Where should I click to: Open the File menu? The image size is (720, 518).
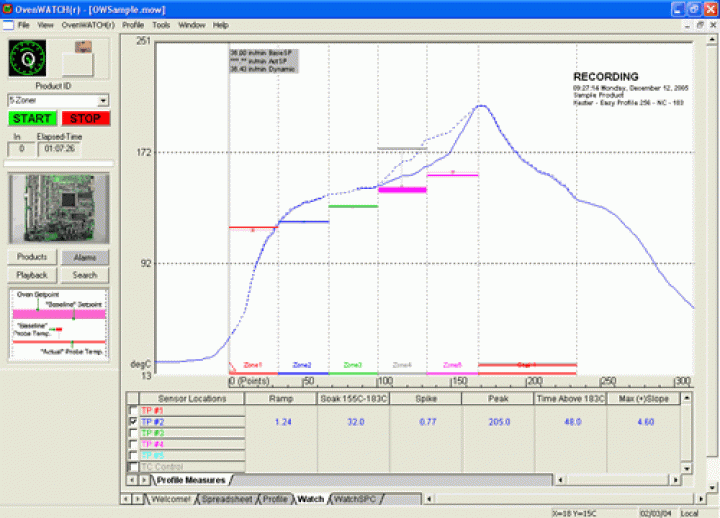23,25
